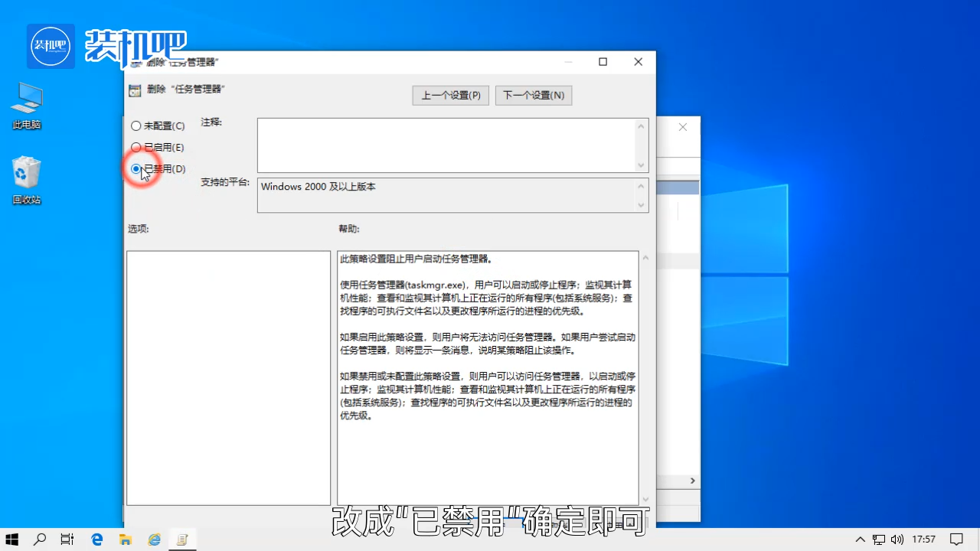Expand hidden icons in the system tray
The height and width of the screenshot is (551, 980).
point(860,540)
